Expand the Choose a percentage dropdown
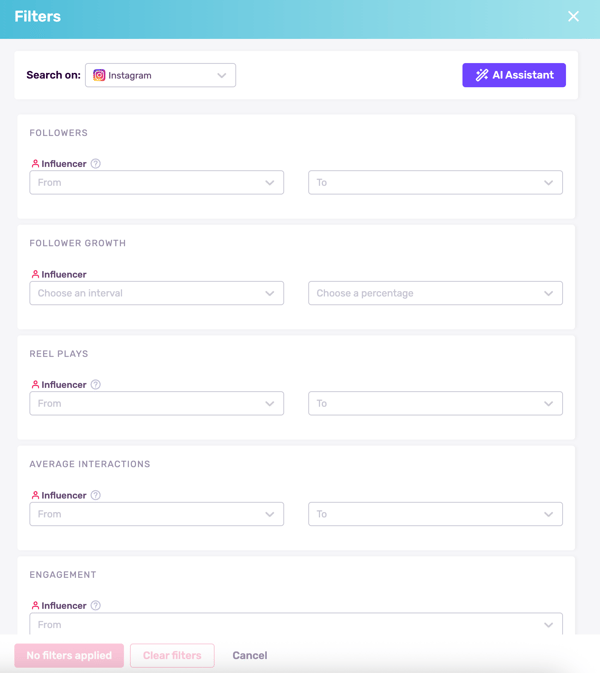The image size is (600, 673). (435, 293)
